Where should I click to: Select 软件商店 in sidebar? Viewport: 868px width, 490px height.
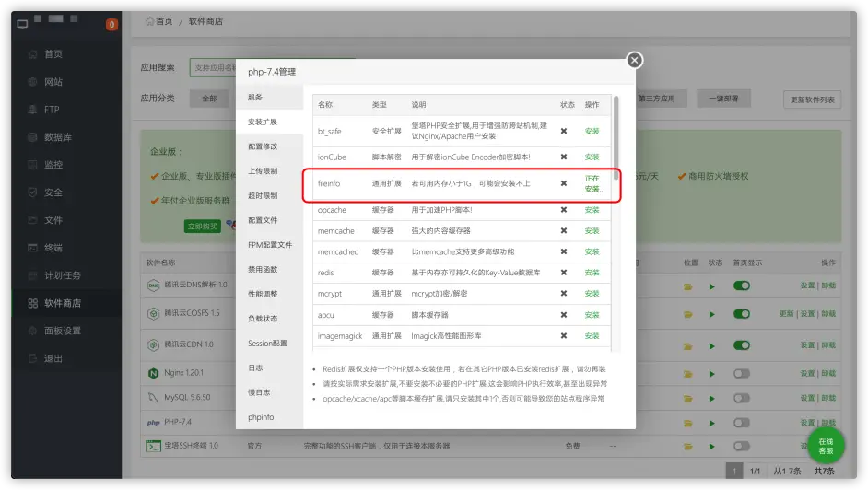click(x=62, y=303)
